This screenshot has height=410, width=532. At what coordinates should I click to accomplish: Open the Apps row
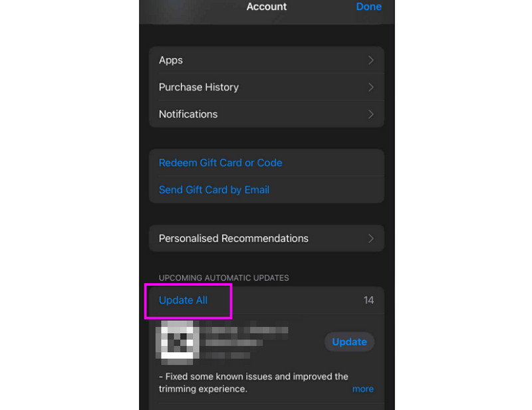pyautogui.click(x=267, y=60)
